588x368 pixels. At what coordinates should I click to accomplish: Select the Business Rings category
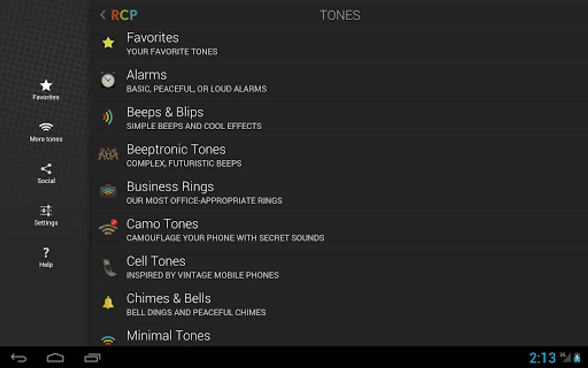point(204,193)
